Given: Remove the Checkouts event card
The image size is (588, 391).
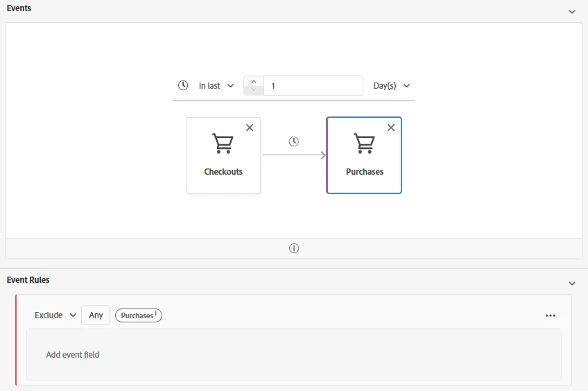Looking at the screenshot, I should [x=250, y=128].
